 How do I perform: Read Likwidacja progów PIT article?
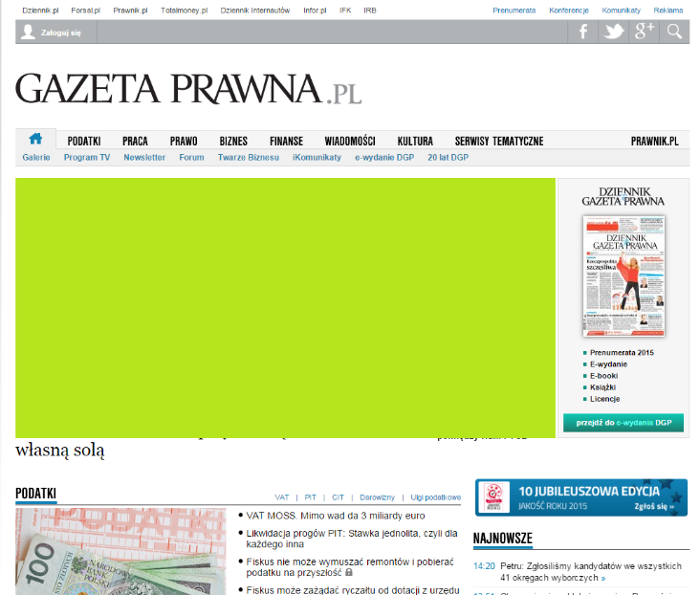(x=352, y=539)
